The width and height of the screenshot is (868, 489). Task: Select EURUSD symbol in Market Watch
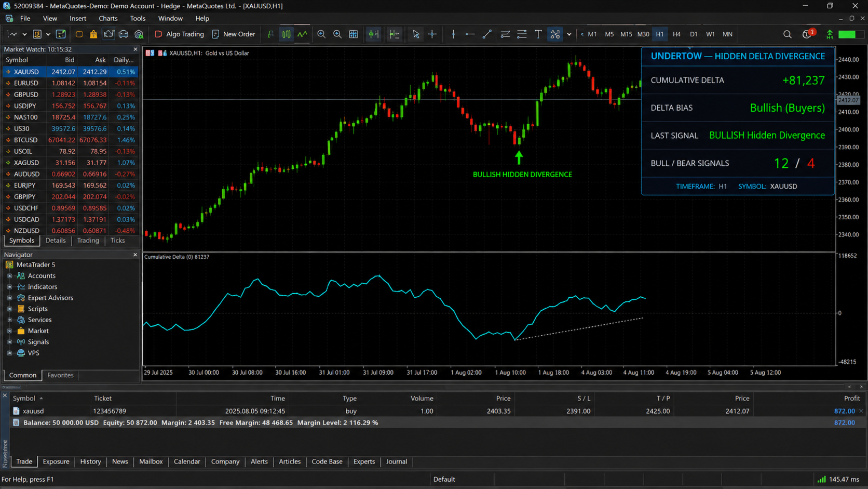[71, 83]
